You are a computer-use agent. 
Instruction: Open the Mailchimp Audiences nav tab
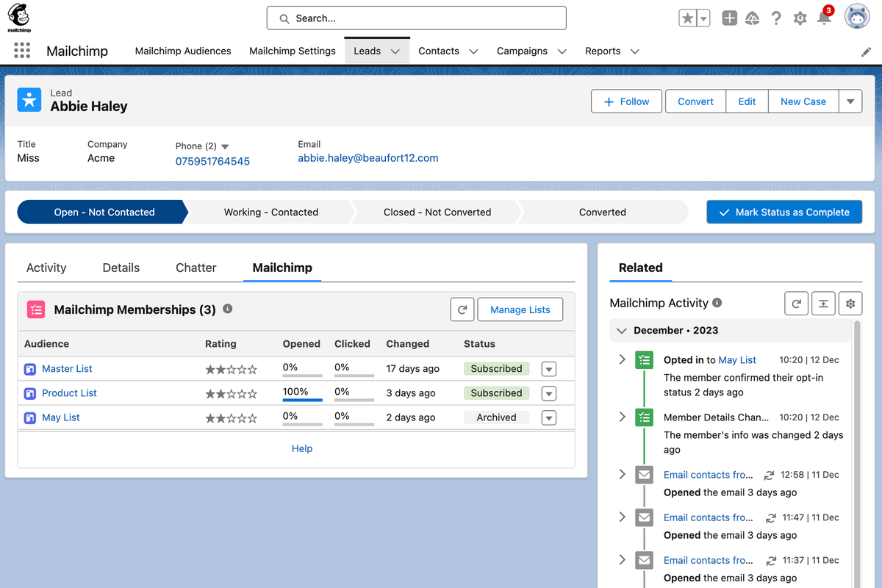tap(183, 51)
